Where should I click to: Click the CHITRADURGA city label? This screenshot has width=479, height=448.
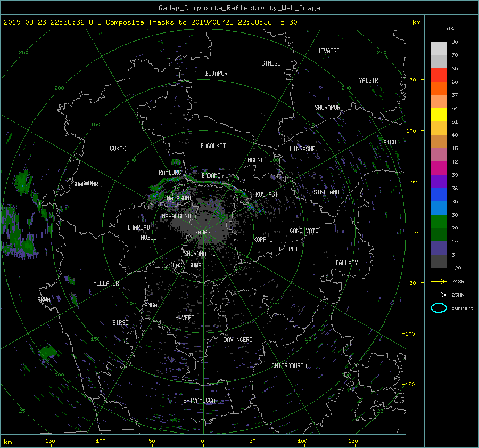(289, 366)
